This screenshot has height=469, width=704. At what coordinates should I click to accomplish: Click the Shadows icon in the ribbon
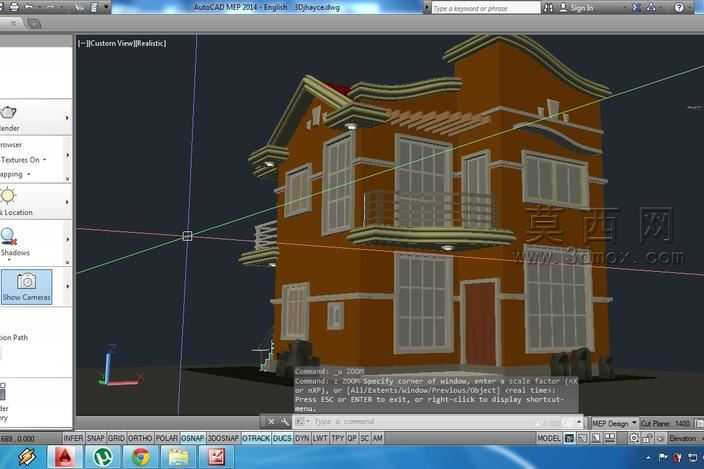pyautogui.click(x=8, y=237)
